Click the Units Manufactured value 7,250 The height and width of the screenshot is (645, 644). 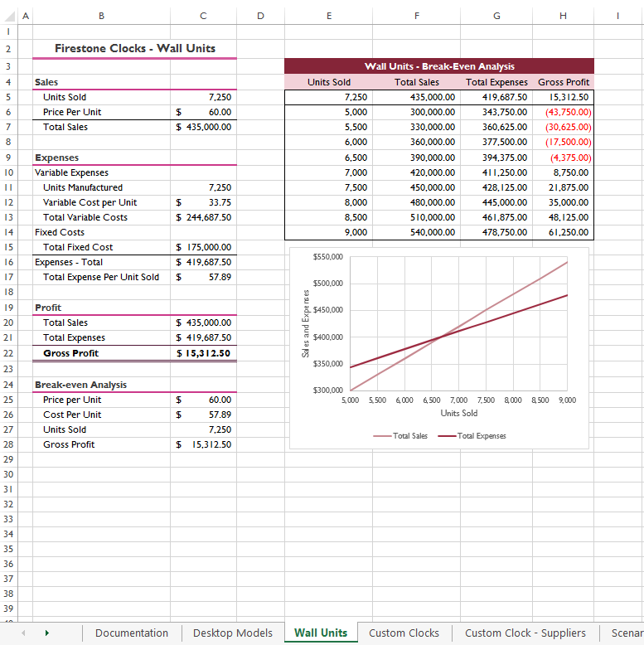[x=204, y=187]
